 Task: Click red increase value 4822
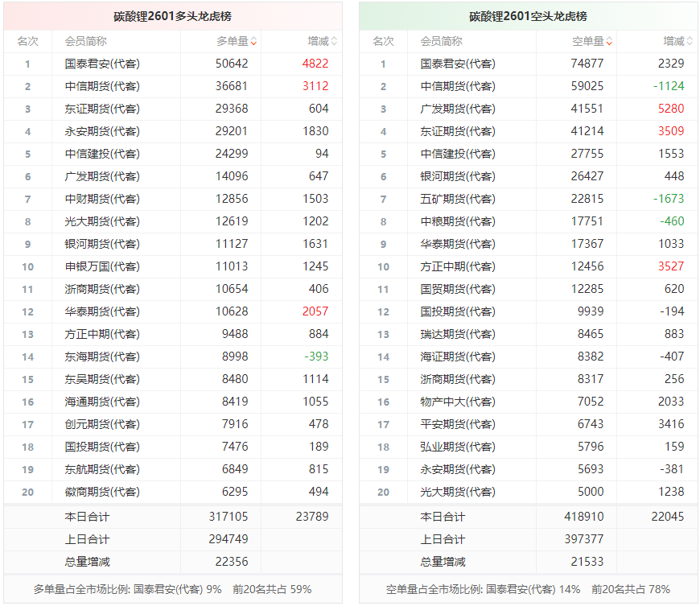point(315,64)
